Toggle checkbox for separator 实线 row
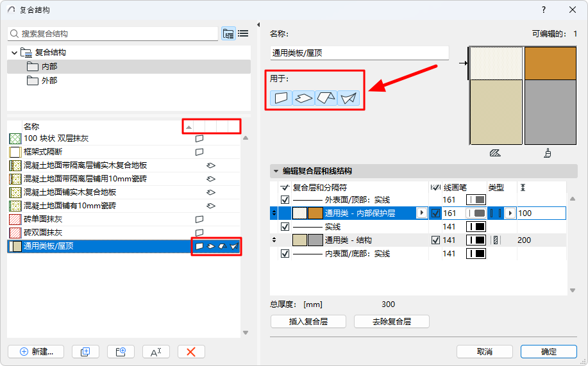The width and height of the screenshot is (588, 366). pos(285,226)
